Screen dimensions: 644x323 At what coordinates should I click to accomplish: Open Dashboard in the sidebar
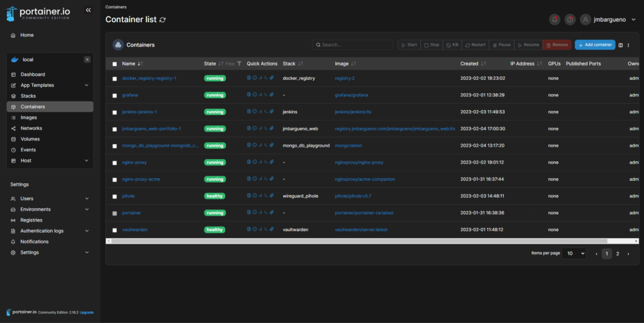pos(33,74)
